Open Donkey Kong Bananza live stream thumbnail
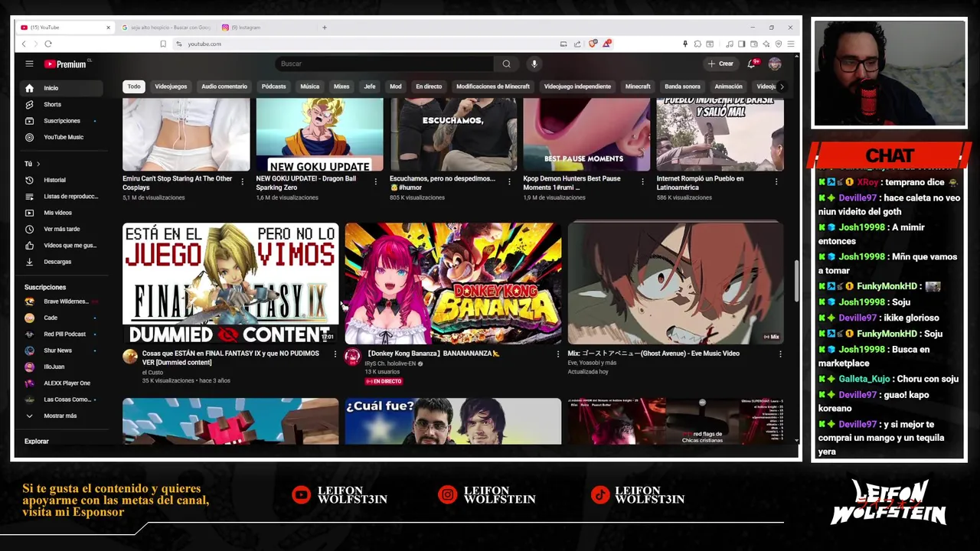980x551 pixels. point(452,282)
